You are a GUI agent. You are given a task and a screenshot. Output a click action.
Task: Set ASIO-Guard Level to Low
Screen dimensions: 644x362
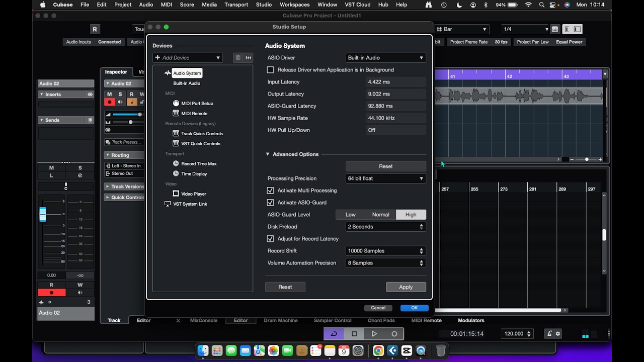pyautogui.click(x=351, y=215)
